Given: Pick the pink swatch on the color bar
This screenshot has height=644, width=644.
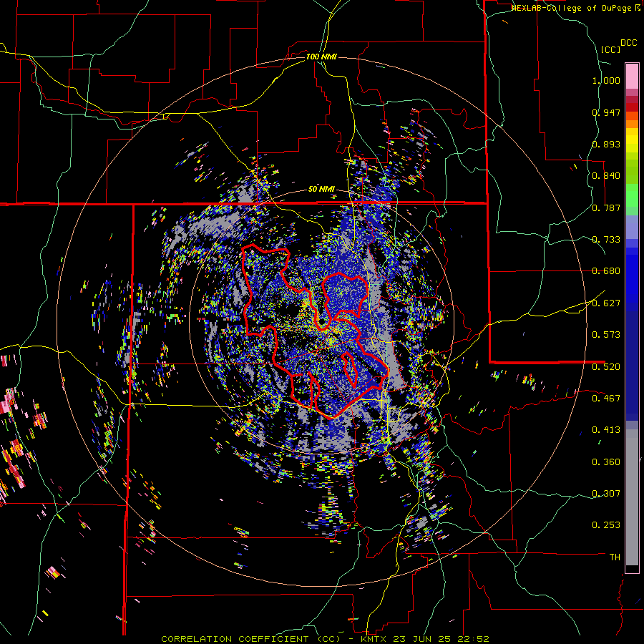Looking at the screenshot, I should tap(632, 76).
